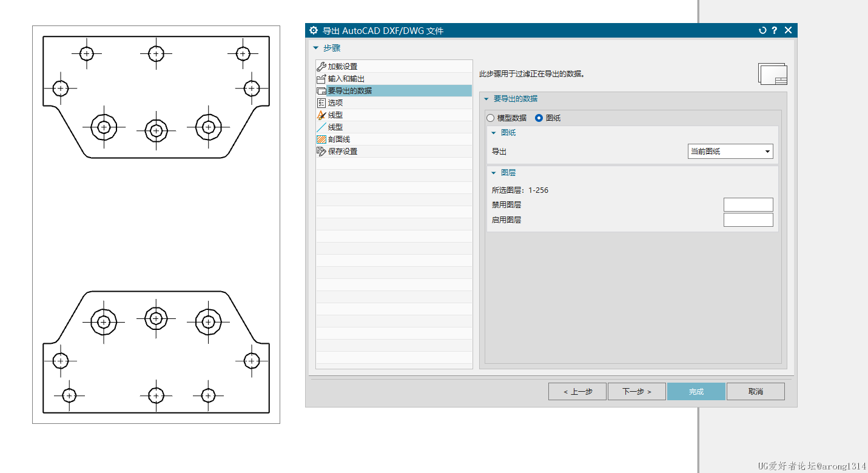Go to the 加载设置 step
The height and width of the screenshot is (473, 868).
click(x=394, y=67)
